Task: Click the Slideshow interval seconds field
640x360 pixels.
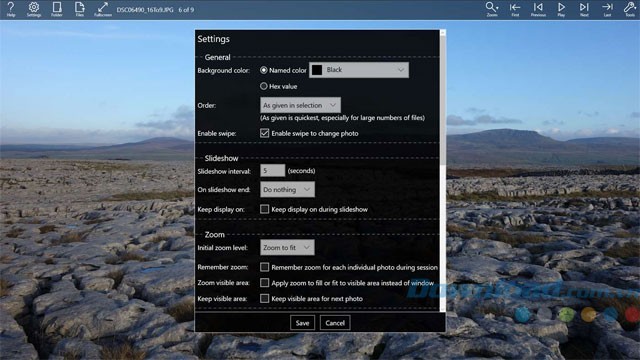Action: tap(273, 171)
